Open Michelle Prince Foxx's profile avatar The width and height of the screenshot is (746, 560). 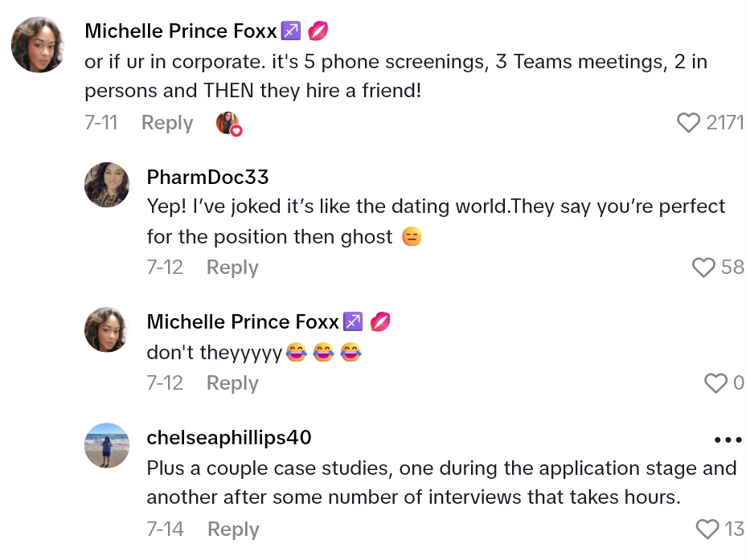pyautogui.click(x=38, y=44)
